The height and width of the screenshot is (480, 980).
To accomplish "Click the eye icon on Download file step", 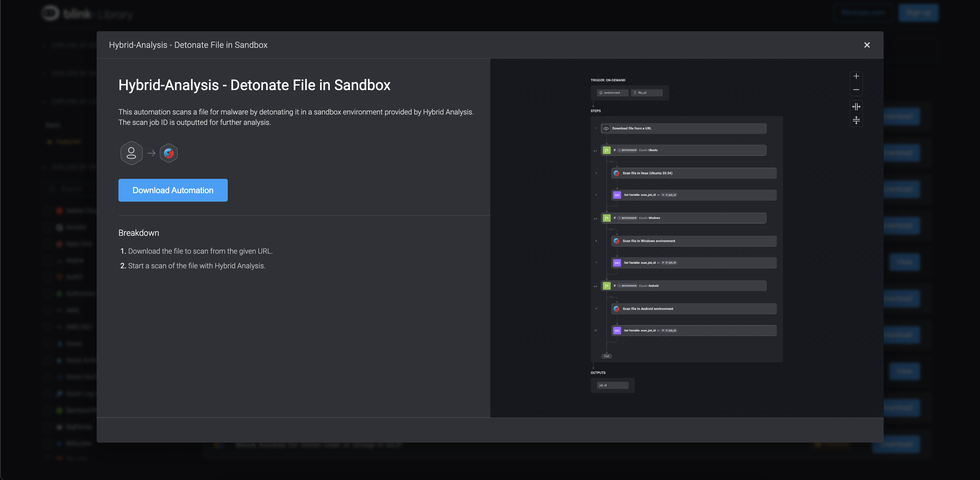I will tap(606, 128).
